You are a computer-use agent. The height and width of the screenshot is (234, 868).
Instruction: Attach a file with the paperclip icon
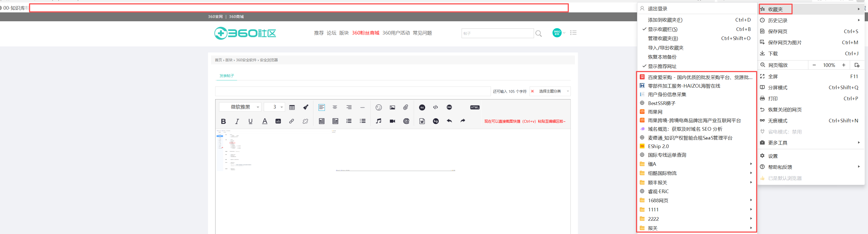click(x=406, y=107)
